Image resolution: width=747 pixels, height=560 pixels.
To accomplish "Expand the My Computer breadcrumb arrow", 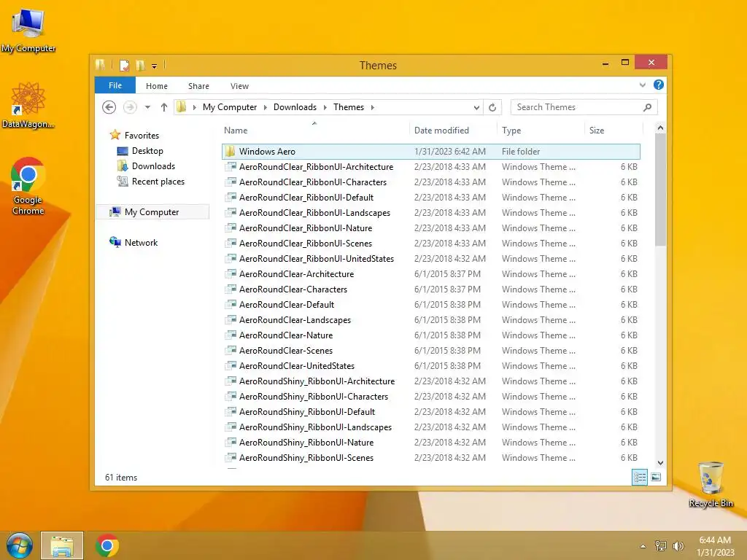I will point(266,108).
